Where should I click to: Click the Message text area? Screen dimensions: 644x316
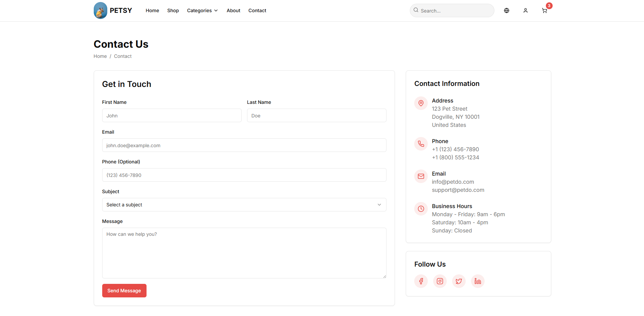(x=244, y=253)
